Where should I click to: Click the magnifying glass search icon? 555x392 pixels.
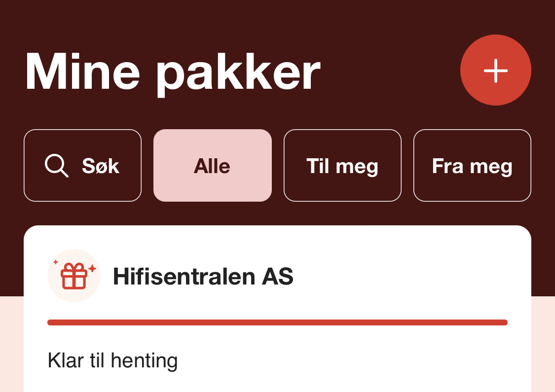57,166
